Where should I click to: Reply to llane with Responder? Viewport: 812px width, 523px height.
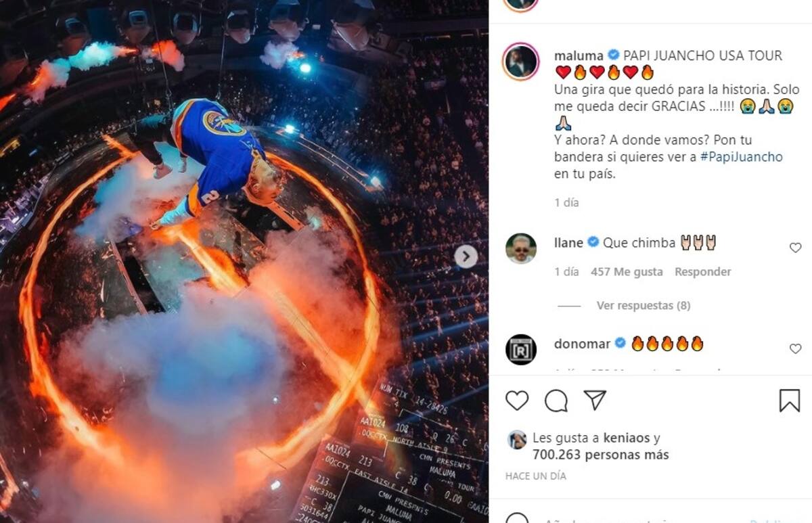[x=702, y=271]
